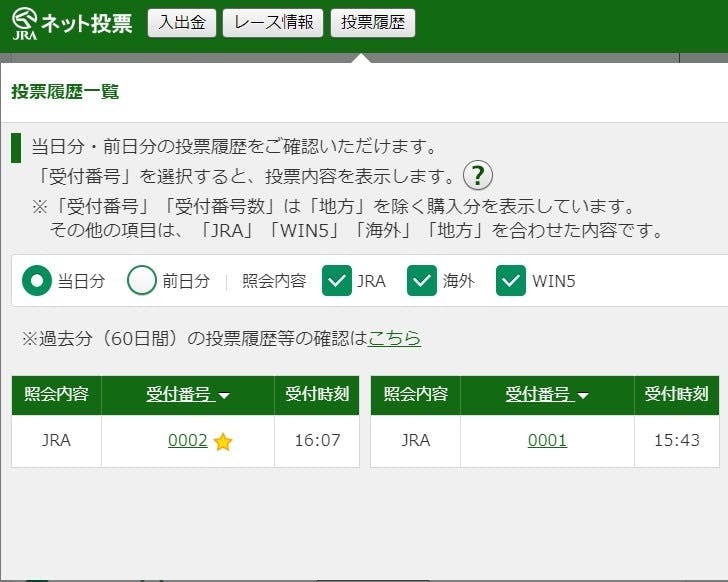
Task: Toggle the 海外 checkbox
Action: tap(422, 282)
